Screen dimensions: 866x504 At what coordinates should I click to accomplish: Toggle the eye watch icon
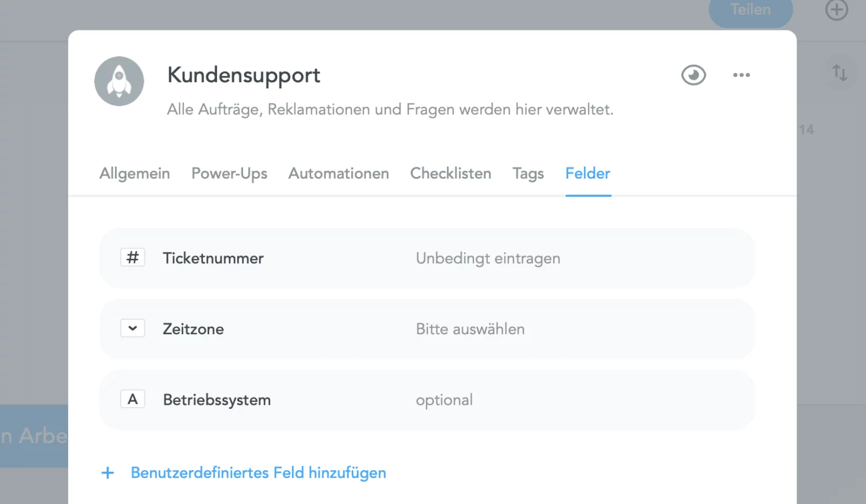coord(693,75)
